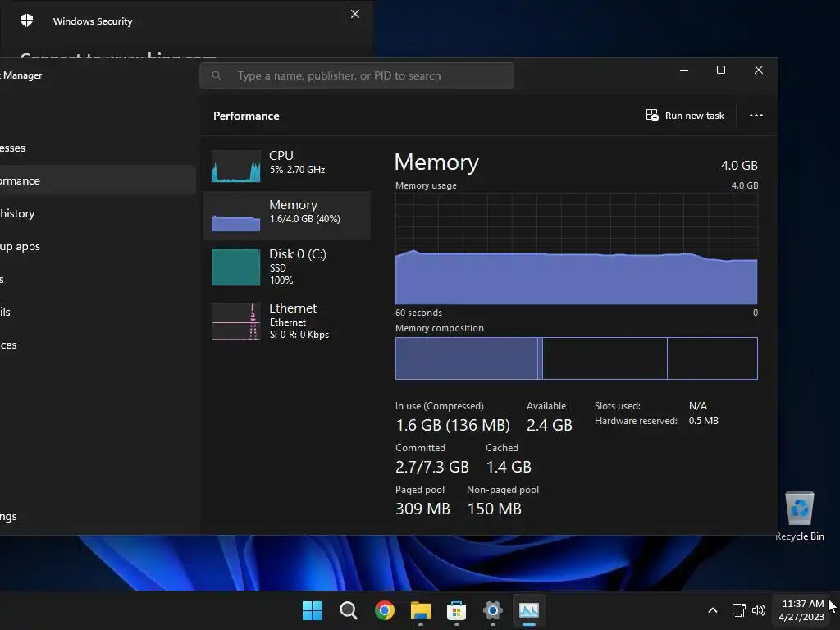The image size is (840, 630).
Task: Click the '150 MB' non-paged pool value
Action: tap(495, 509)
